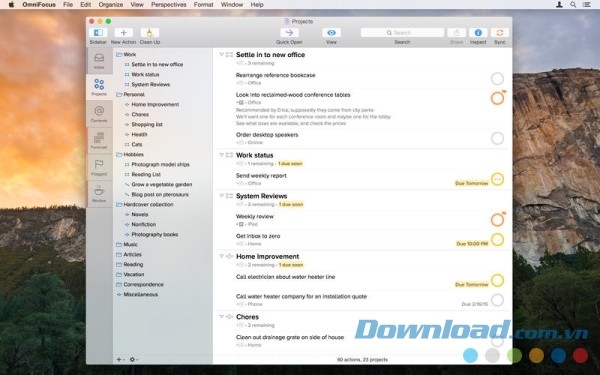Open the Window menu
The width and height of the screenshot is (600, 375).
tap(232, 5)
